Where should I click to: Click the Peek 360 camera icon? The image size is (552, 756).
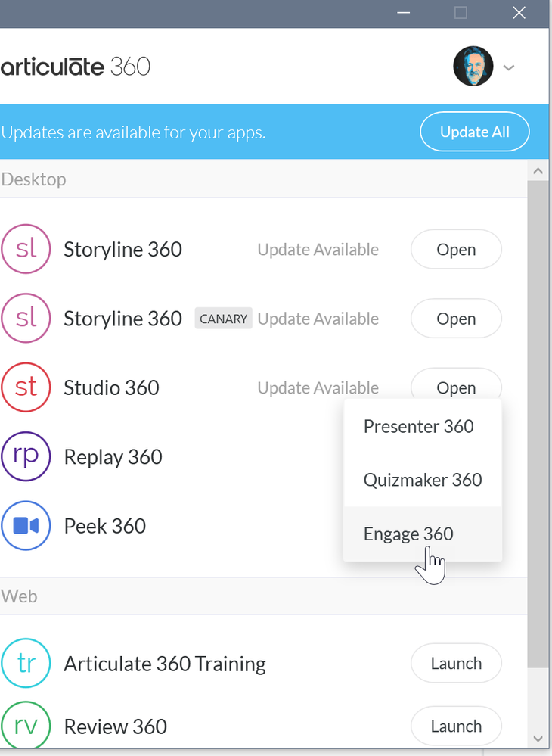point(26,525)
